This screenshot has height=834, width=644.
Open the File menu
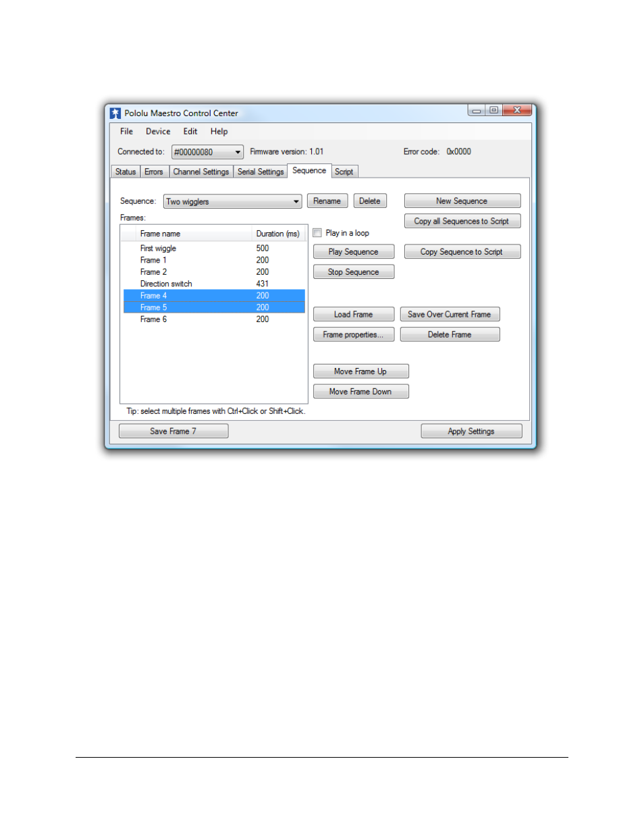(x=126, y=132)
